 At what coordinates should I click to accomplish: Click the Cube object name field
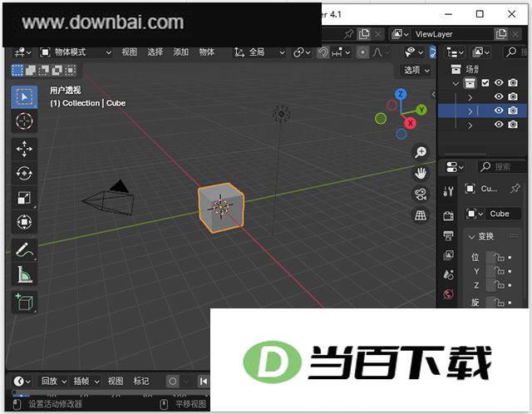504,214
